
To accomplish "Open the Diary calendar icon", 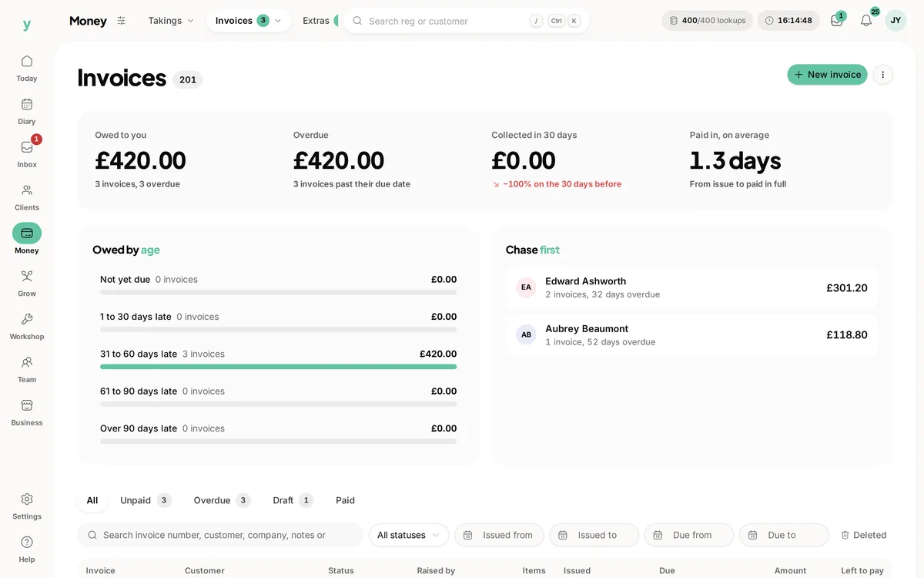I will pyautogui.click(x=27, y=104).
